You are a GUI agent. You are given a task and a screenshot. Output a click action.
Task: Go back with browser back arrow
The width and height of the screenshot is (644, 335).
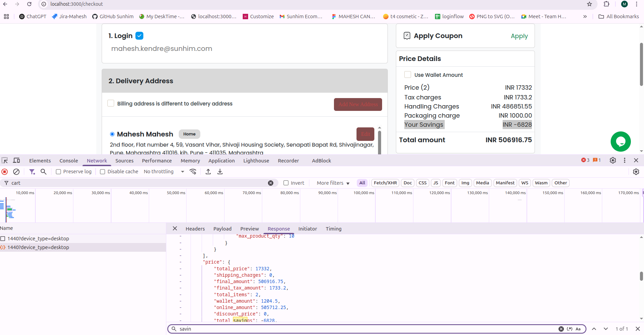click(5, 4)
